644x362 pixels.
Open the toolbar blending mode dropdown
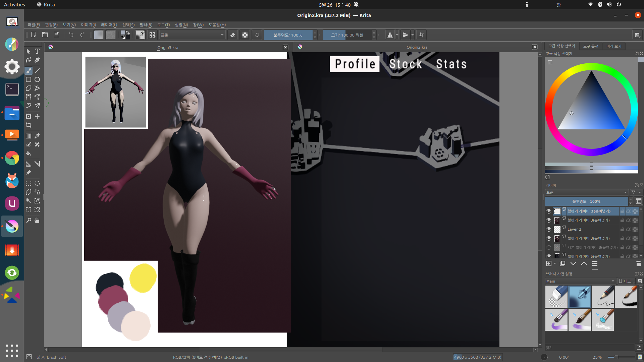(x=192, y=35)
